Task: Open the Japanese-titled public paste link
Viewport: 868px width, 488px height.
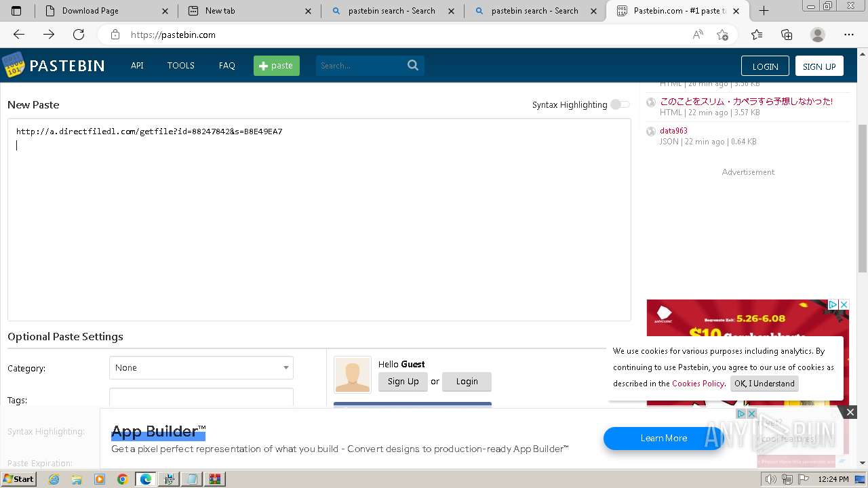Action: pyautogui.click(x=746, y=102)
